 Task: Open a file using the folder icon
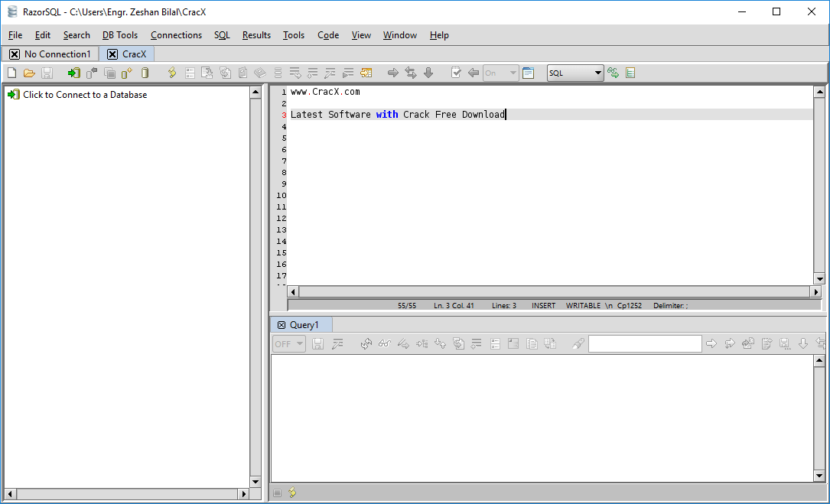[x=29, y=73]
